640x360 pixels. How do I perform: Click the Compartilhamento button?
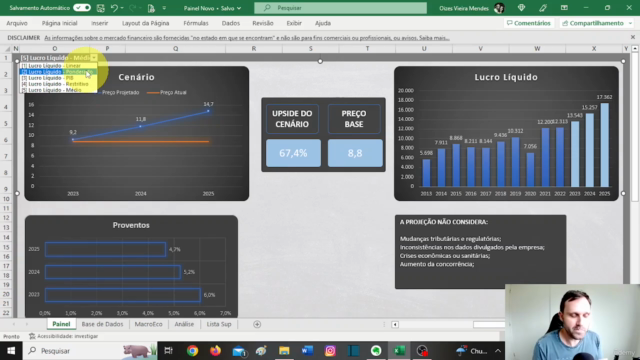(x=593, y=23)
